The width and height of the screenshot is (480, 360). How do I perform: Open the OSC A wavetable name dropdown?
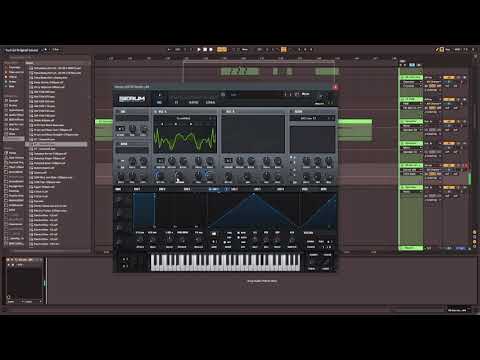pyautogui.click(x=183, y=118)
